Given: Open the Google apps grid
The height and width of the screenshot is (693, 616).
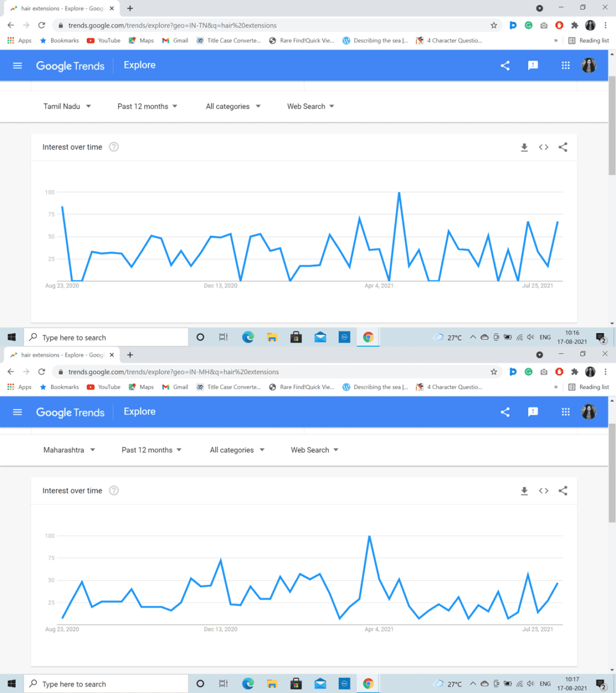Looking at the screenshot, I should pyautogui.click(x=565, y=65).
